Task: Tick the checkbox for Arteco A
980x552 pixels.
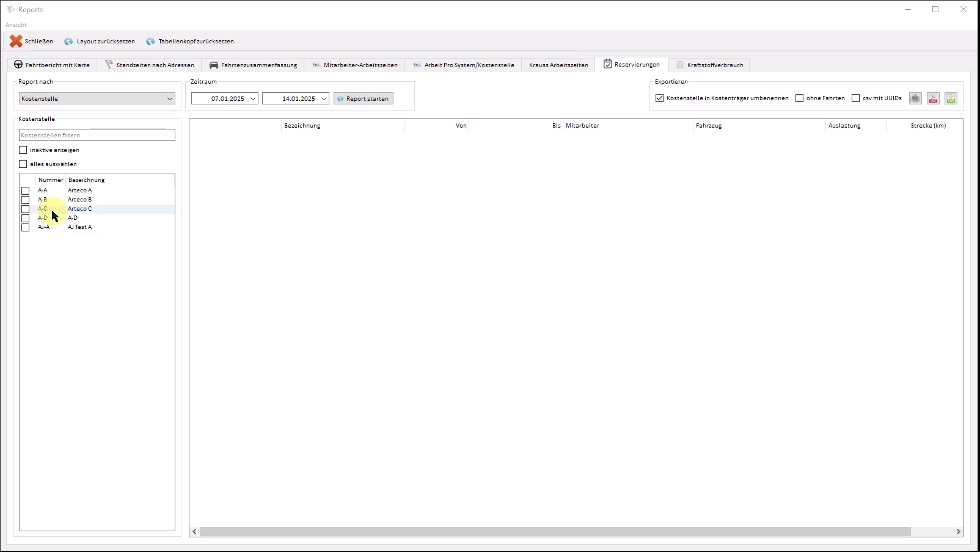Action: tap(26, 191)
